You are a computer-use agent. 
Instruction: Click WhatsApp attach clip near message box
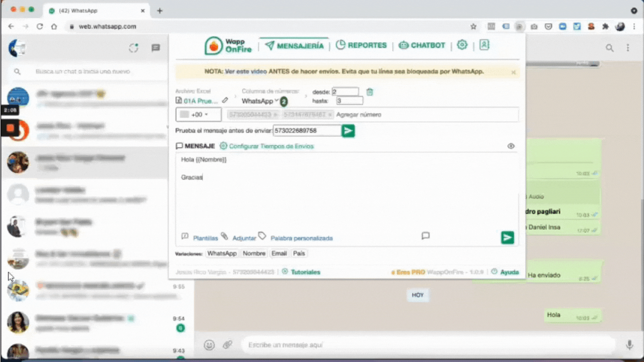click(228, 345)
